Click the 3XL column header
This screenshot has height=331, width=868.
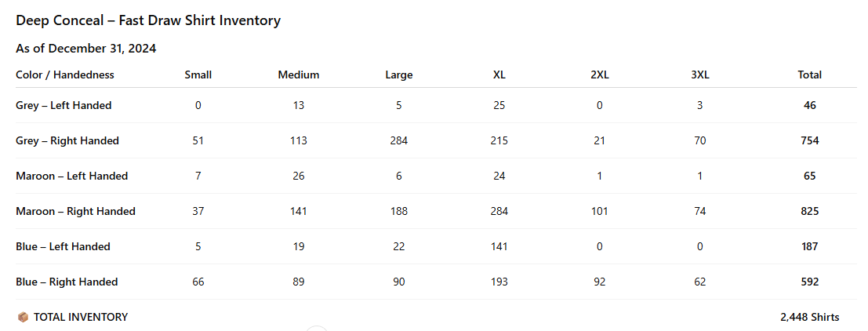click(700, 75)
